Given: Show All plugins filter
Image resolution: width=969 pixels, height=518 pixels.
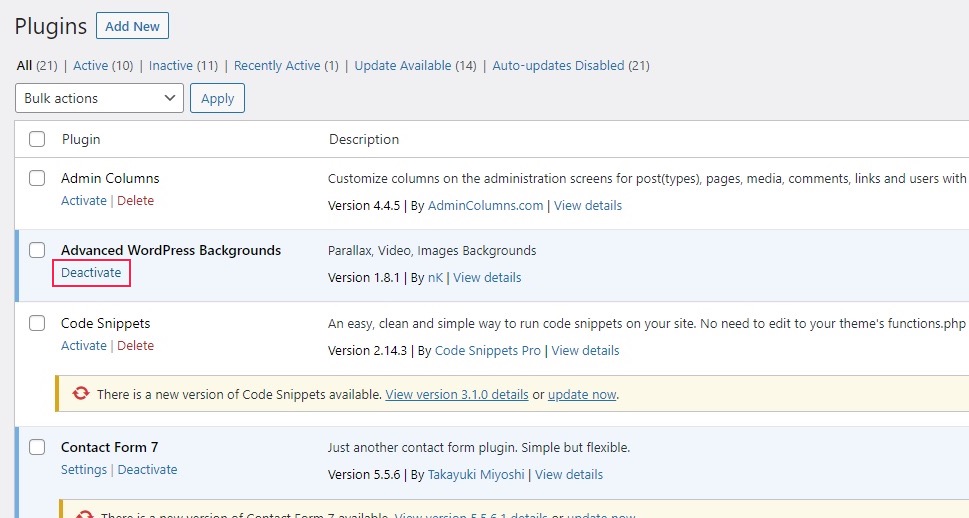Looking at the screenshot, I should click(x=24, y=66).
